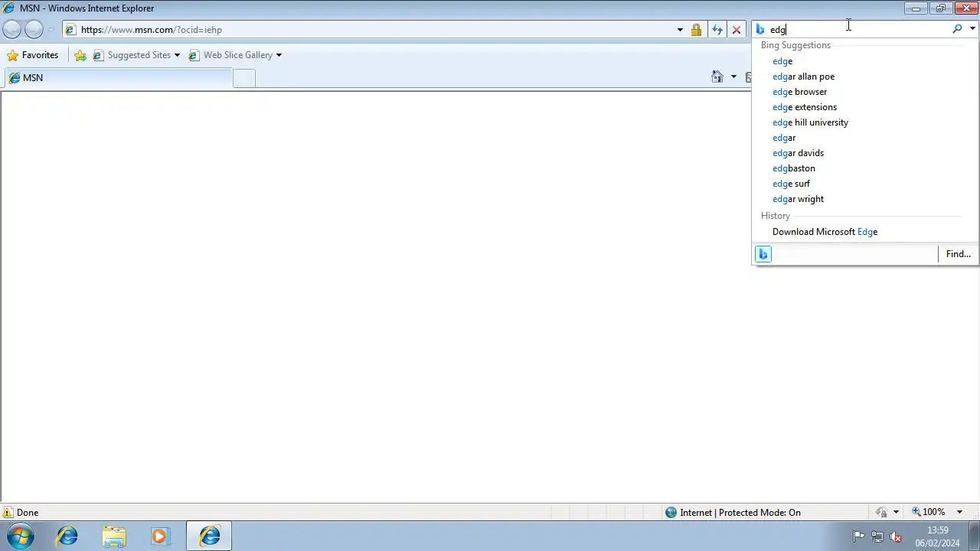Click the Stop loading red X icon
Viewport: 980px width, 551px height.
[x=737, y=30]
